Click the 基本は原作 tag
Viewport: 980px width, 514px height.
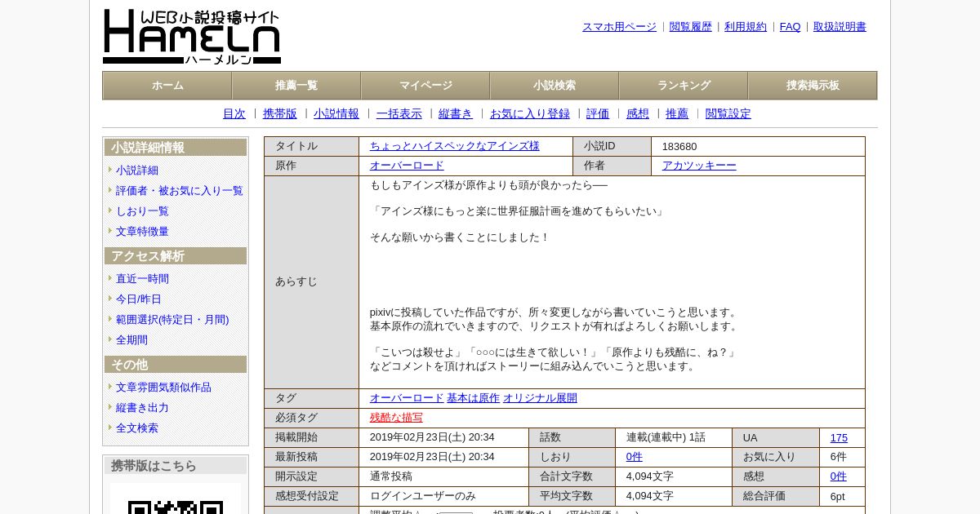(473, 398)
